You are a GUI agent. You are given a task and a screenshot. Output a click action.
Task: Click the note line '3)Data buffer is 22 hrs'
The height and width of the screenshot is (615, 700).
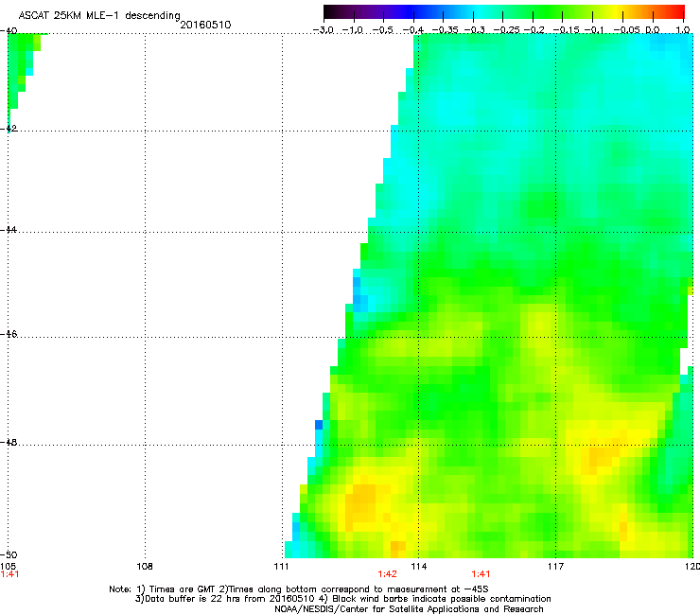click(x=342, y=599)
